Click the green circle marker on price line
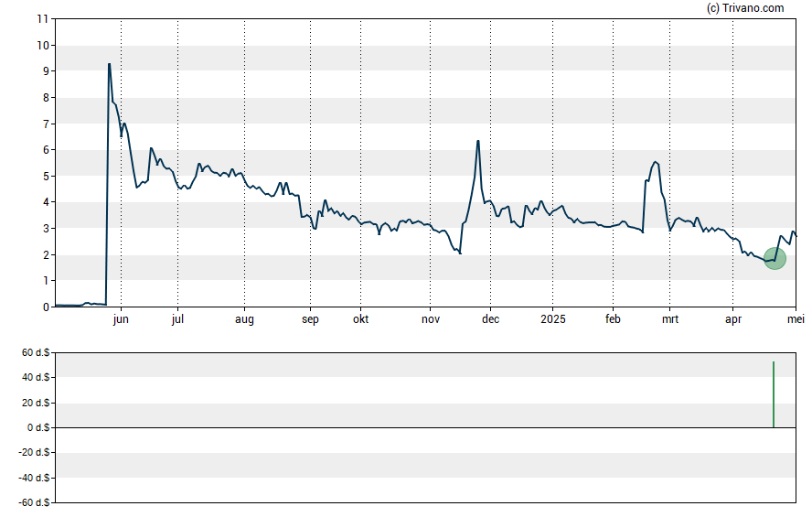The image size is (812, 517). [x=775, y=258]
